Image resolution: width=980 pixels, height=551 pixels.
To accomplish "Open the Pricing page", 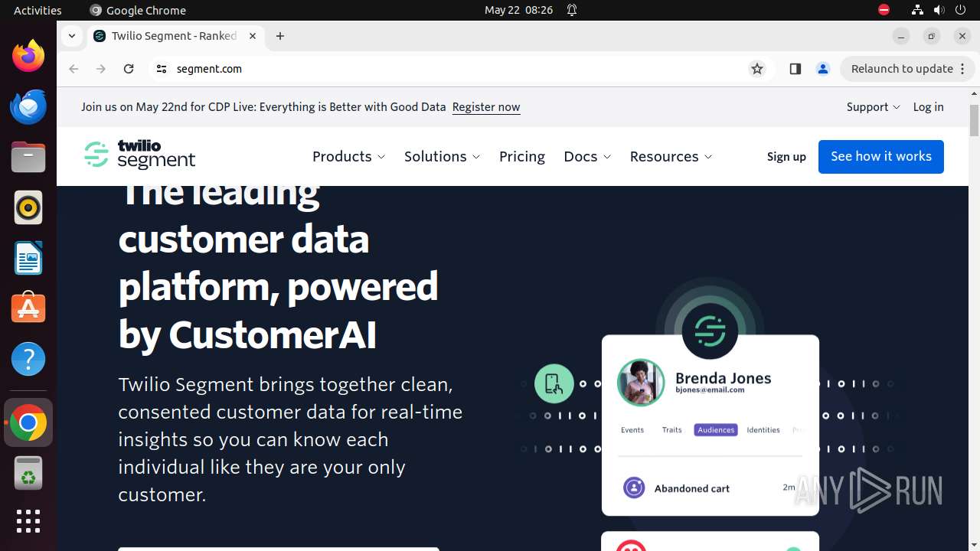I will (x=522, y=156).
